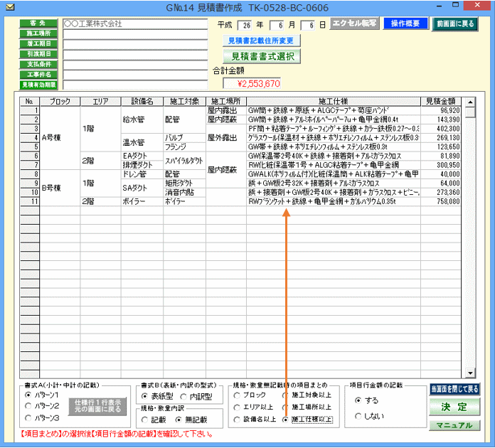Click the customer name field ○○工業株式会社
495x448 pixels.
click(135, 24)
